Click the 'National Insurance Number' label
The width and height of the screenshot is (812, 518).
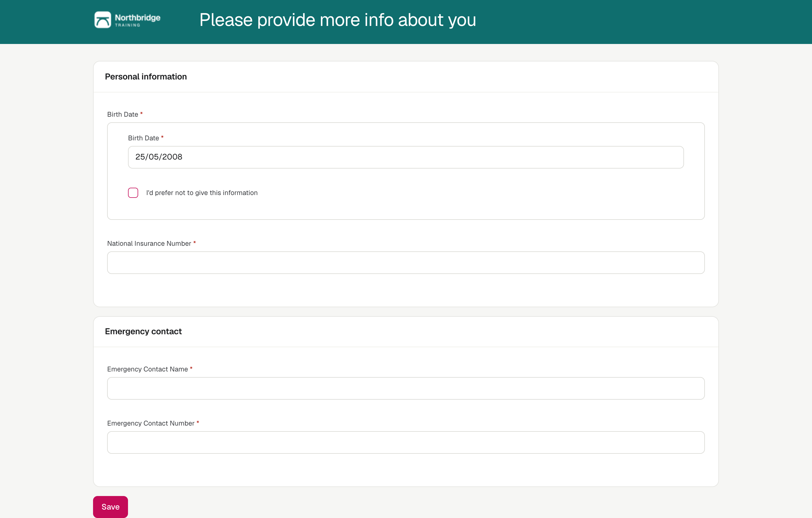click(x=149, y=243)
